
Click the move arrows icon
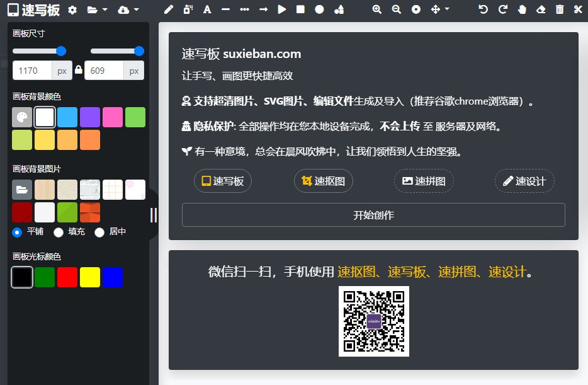point(436,9)
